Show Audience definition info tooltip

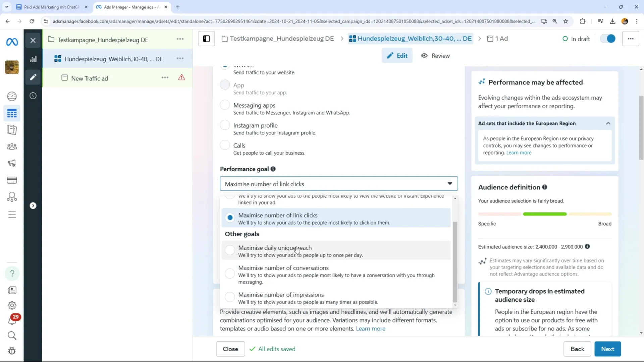[545, 187]
